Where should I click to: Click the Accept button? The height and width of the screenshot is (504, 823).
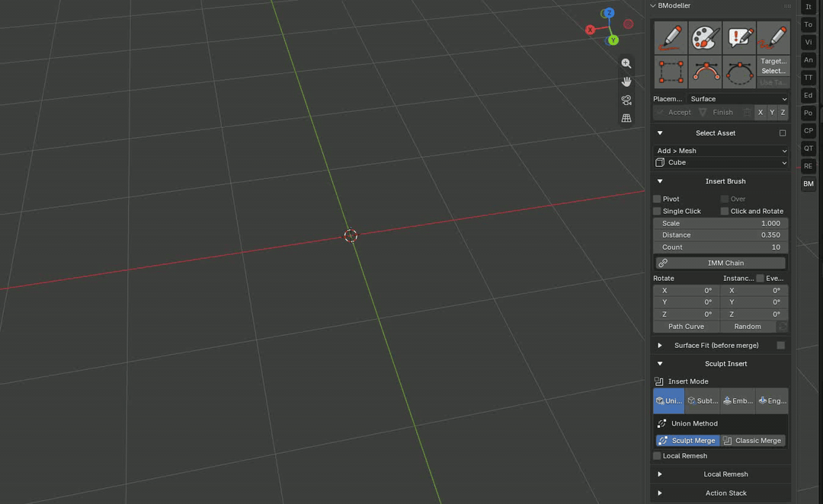(674, 112)
